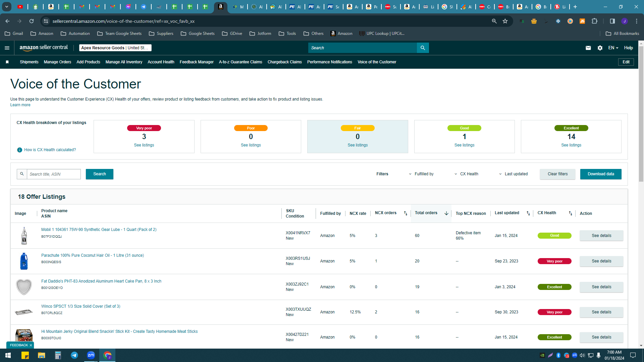Open the Shipments menu item
This screenshot has width=644, height=362.
coord(29,62)
